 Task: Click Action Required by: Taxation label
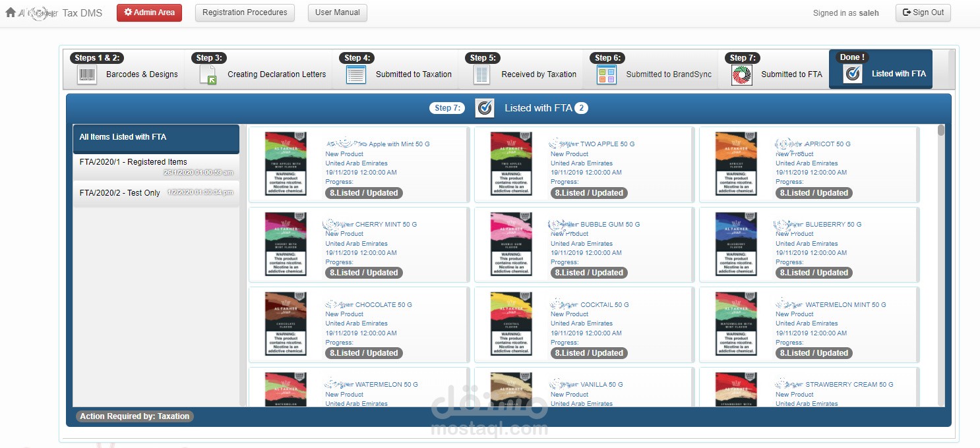[135, 416]
